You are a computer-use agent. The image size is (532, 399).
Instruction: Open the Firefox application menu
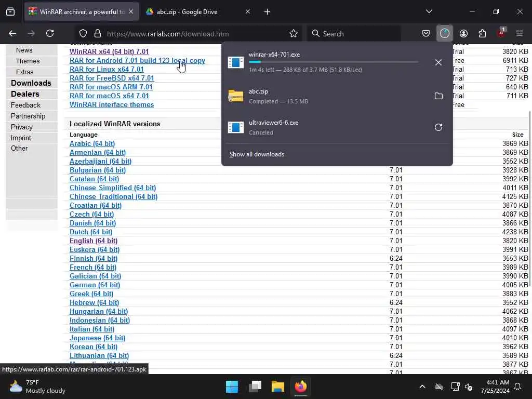(520, 34)
